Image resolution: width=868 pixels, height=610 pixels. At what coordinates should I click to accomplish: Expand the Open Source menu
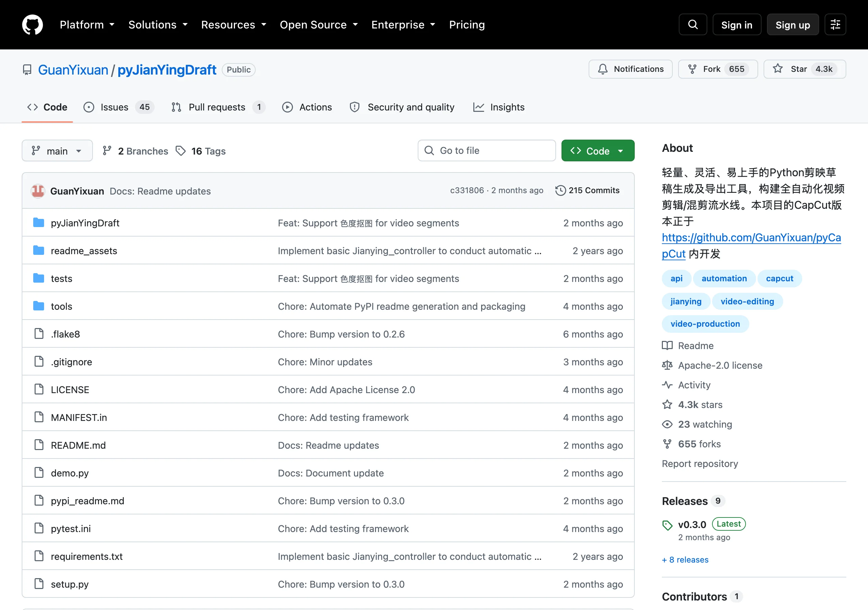(x=319, y=24)
